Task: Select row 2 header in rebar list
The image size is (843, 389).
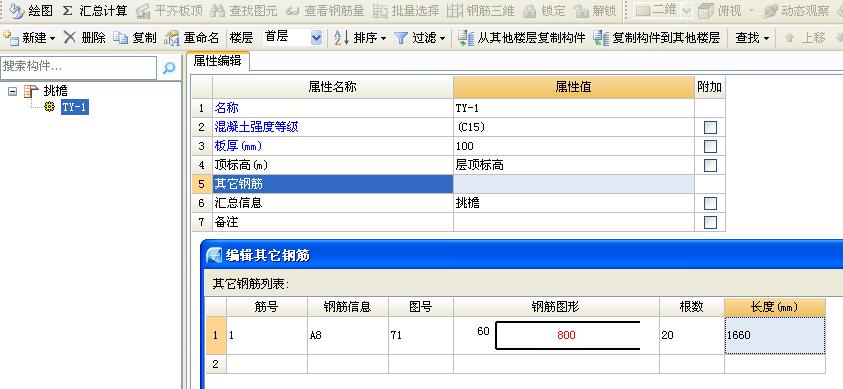Action: click(216, 364)
